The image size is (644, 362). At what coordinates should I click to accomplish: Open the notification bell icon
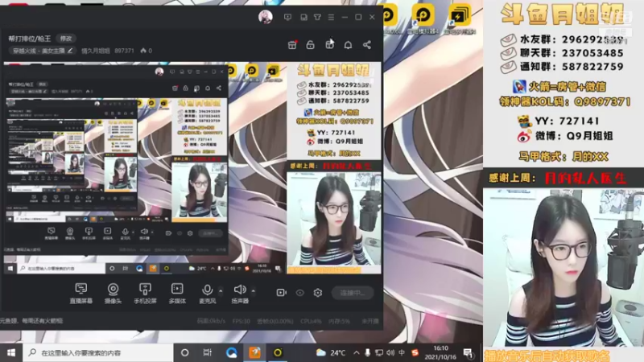tap(348, 45)
